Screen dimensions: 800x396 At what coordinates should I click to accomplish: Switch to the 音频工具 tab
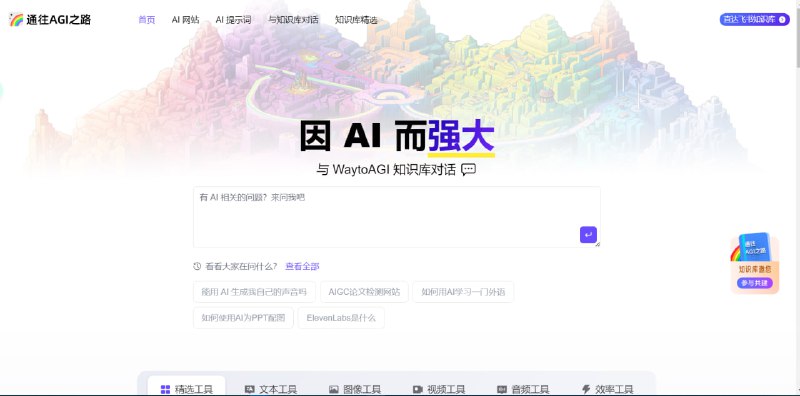523,389
